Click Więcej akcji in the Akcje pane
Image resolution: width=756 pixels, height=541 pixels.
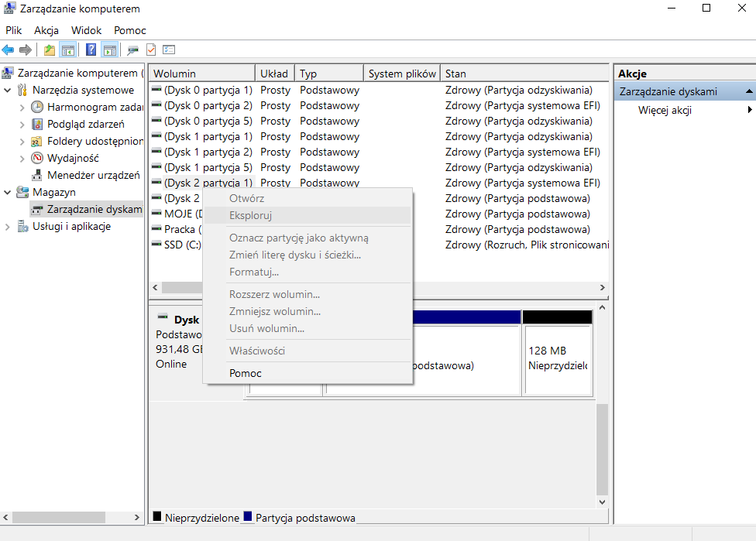665,111
